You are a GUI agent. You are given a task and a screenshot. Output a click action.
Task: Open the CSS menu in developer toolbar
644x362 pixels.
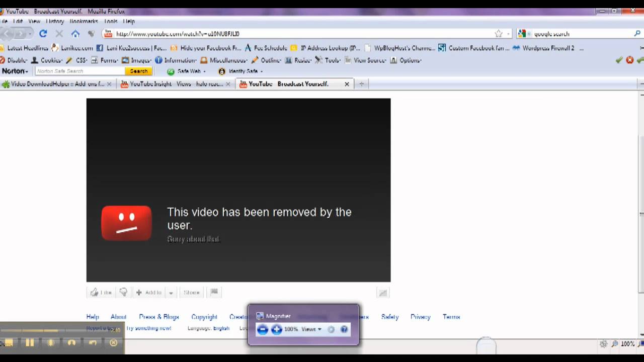76,60
